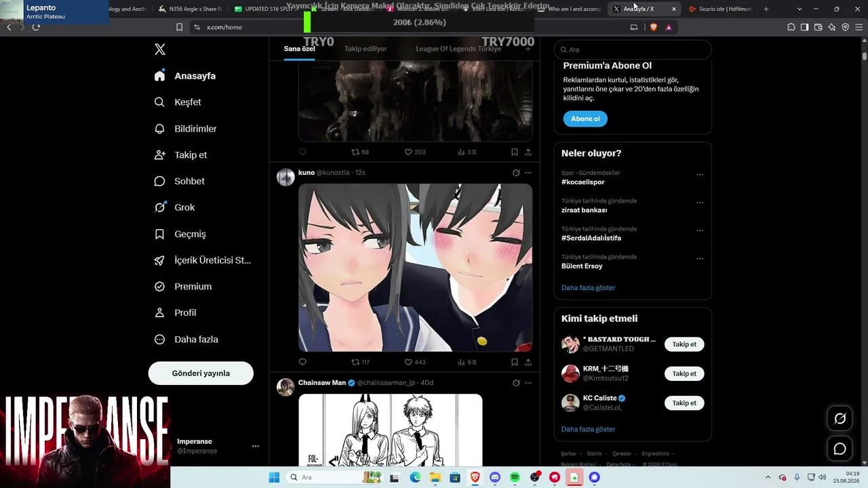Open the kuno post image

[x=415, y=268]
